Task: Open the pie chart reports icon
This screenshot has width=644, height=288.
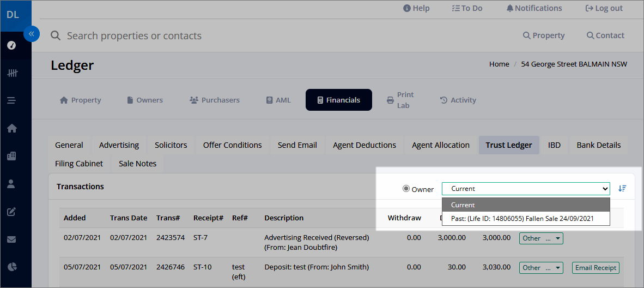Action: [12, 267]
